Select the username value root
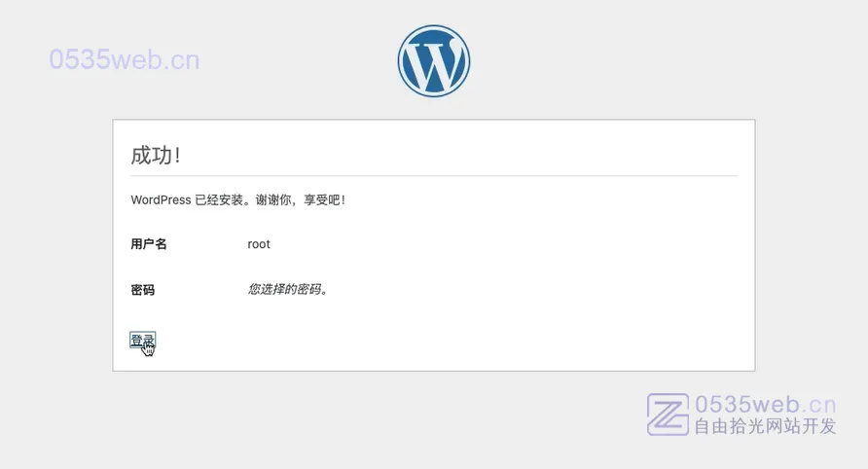868x469 pixels. point(259,244)
